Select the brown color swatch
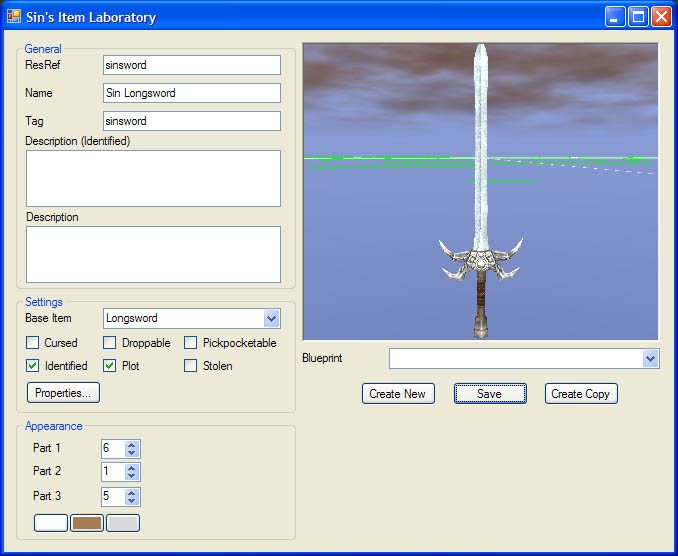Viewport: 678px width, 556px height. coord(87,523)
